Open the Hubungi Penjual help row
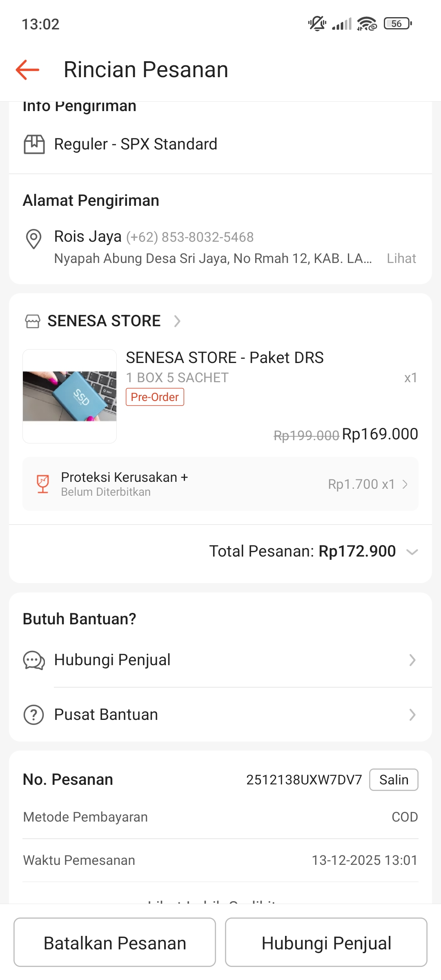Image resolution: width=441 pixels, height=980 pixels. tap(220, 660)
